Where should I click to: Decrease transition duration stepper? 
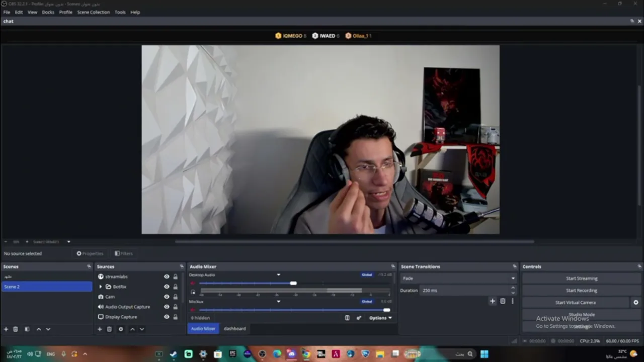[513, 293]
